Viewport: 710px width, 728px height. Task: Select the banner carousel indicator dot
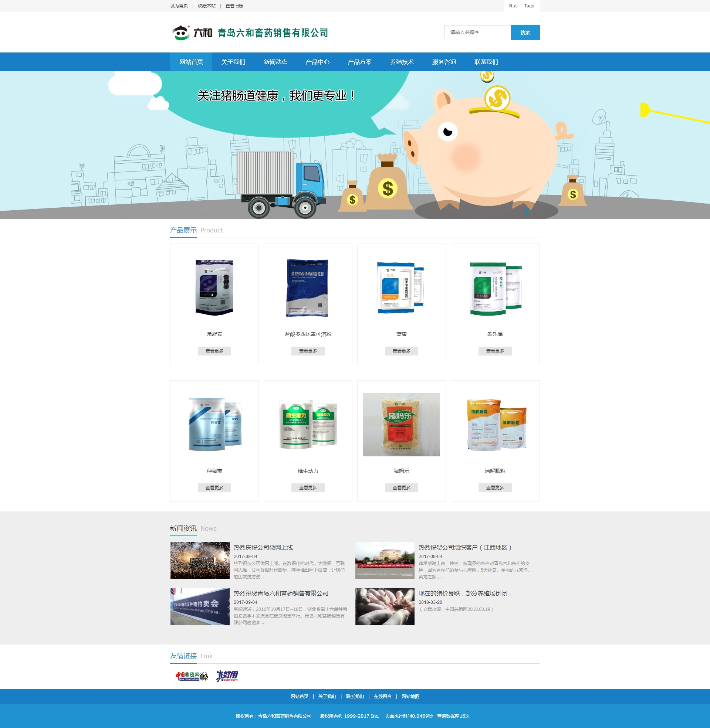tap(527, 211)
